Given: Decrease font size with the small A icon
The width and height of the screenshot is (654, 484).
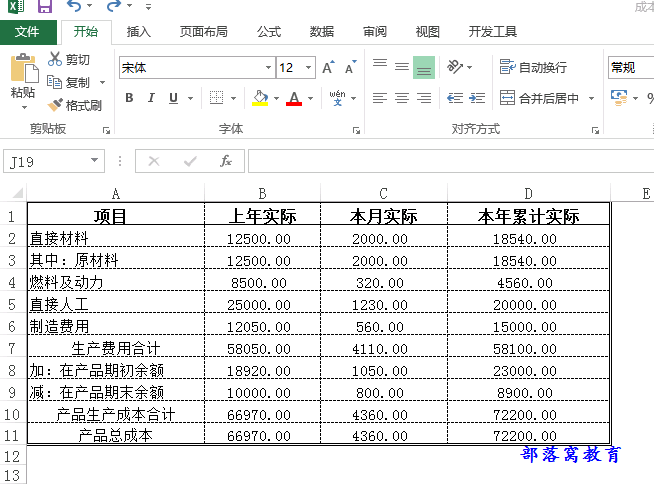Looking at the screenshot, I should point(351,67).
